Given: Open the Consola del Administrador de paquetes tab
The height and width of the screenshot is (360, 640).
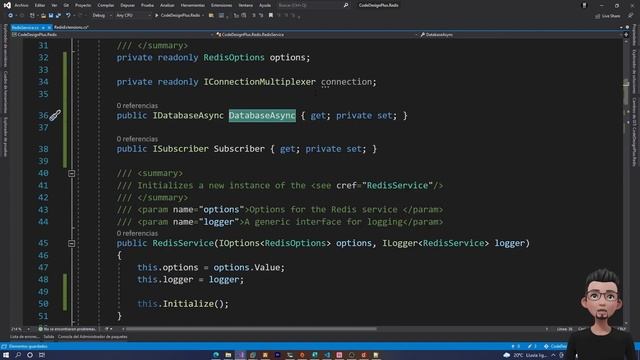Looking at the screenshot, I should 93,337.
